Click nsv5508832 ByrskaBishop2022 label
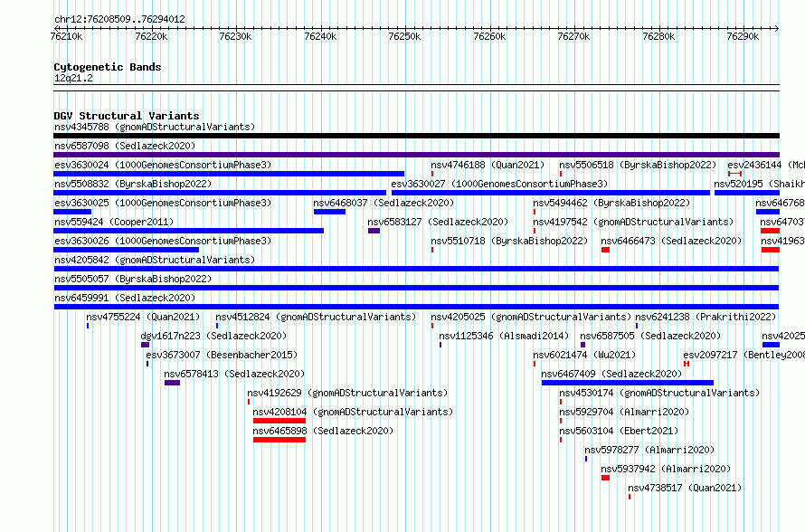 point(133,184)
